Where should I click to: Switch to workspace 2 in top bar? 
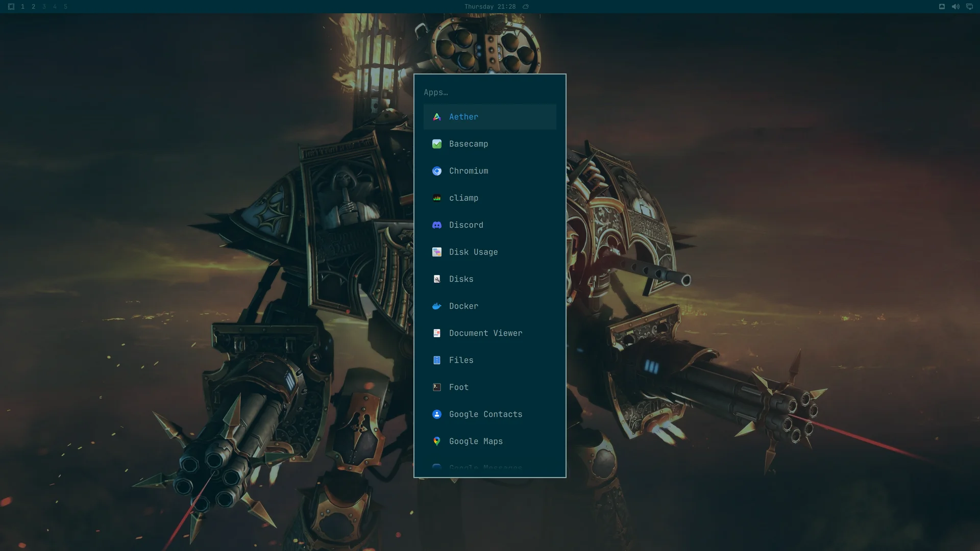[33, 7]
